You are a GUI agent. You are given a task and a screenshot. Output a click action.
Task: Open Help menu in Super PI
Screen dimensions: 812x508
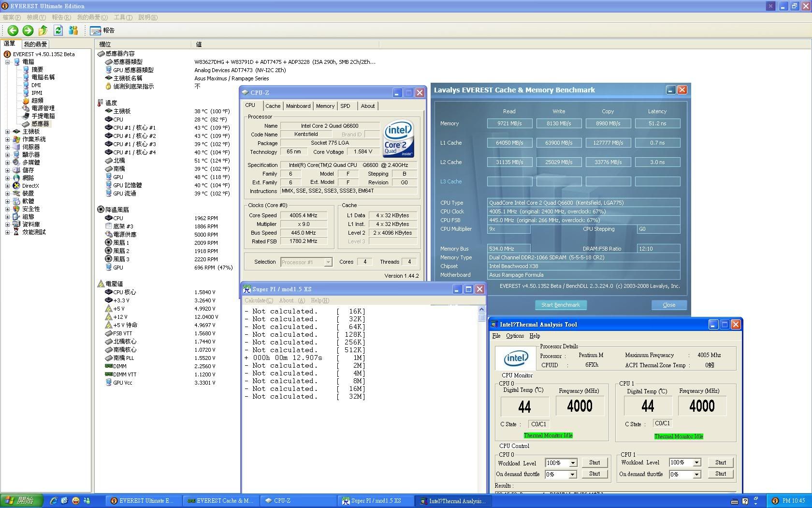[x=320, y=300]
